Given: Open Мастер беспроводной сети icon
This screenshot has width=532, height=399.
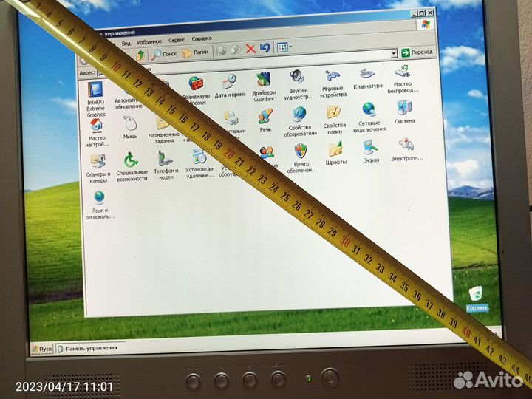Looking at the screenshot, I should pos(403,79).
